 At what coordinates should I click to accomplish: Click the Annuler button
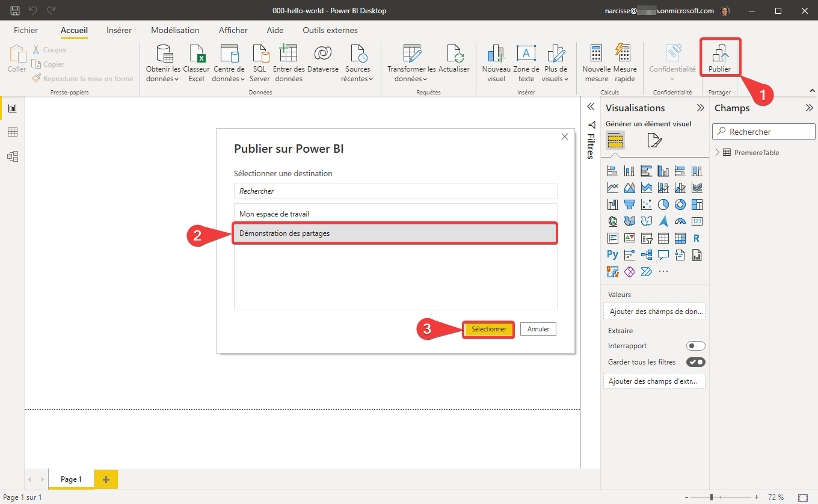(x=538, y=329)
